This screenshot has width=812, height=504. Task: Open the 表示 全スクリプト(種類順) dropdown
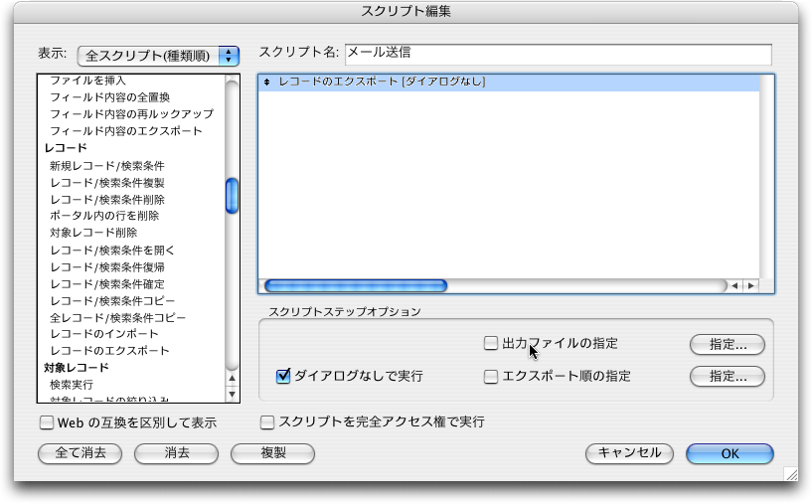click(x=159, y=55)
